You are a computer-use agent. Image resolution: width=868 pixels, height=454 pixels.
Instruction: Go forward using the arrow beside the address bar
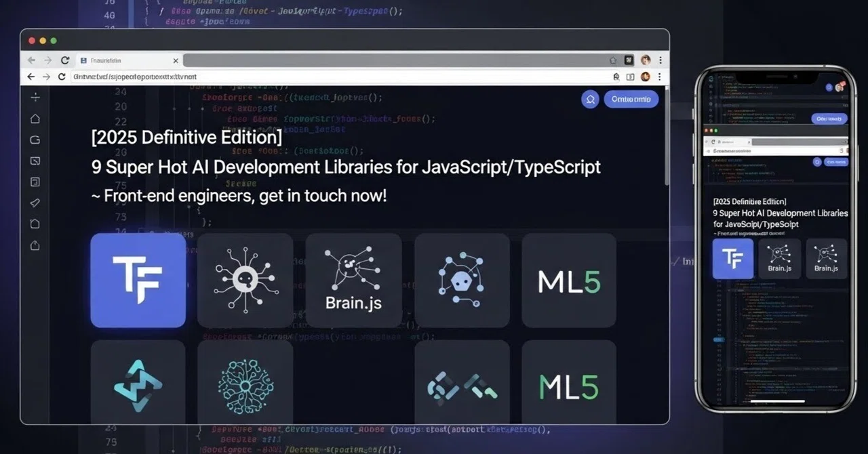(46, 77)
